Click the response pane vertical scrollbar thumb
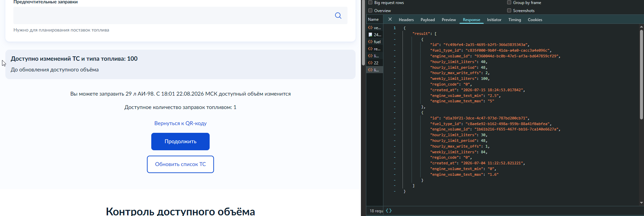This screenshot has width=644, height=216. pos(641,74)
